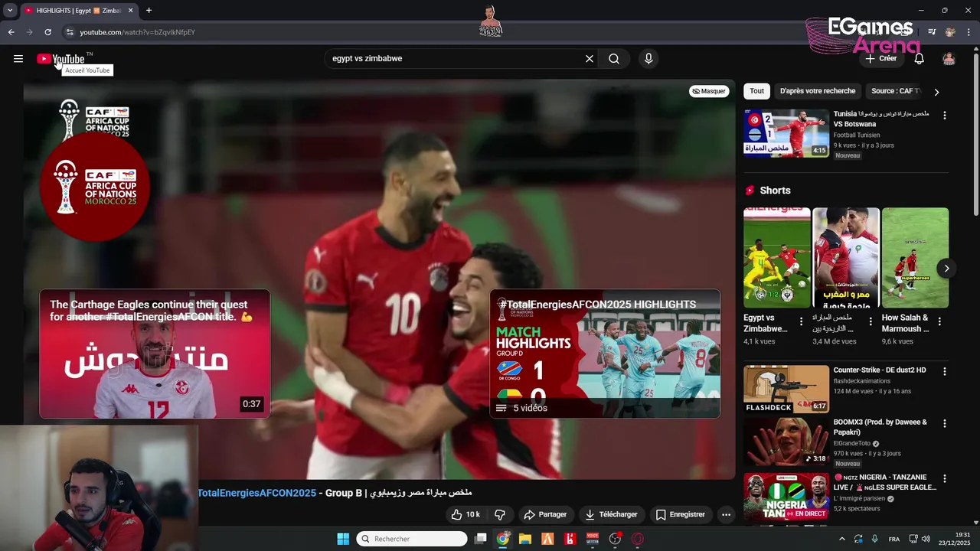980x551 pixels.
Task: Open the Egypt vs Zimbabwe short
Action: click(x=776, y=258)
